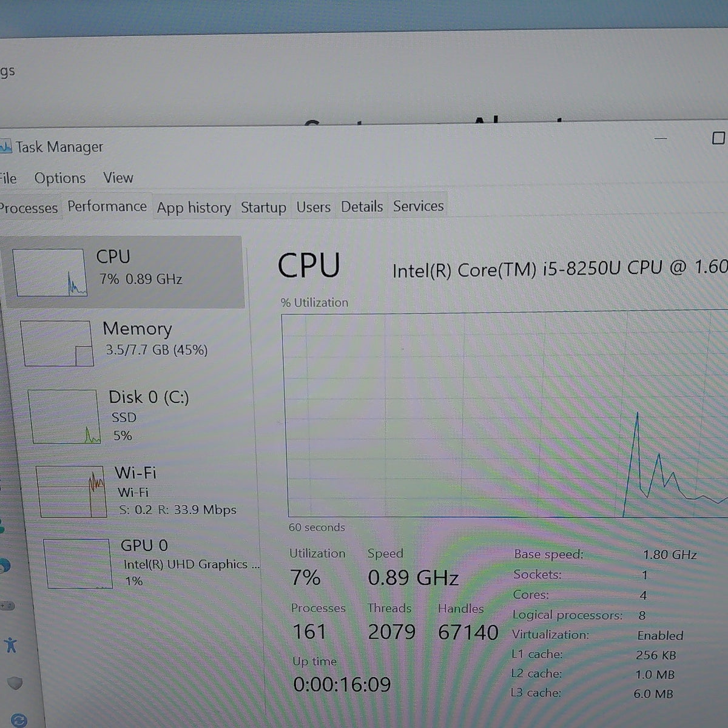Click the Task Manager title bar icon
This screenshot has width=728, height=728.
coord(5,147)
